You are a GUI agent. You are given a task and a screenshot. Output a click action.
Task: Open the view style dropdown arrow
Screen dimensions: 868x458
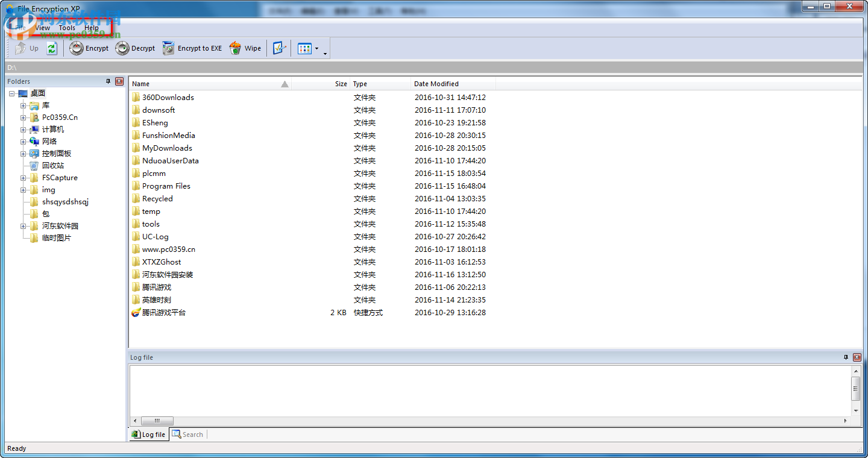[x=317, y=49]
